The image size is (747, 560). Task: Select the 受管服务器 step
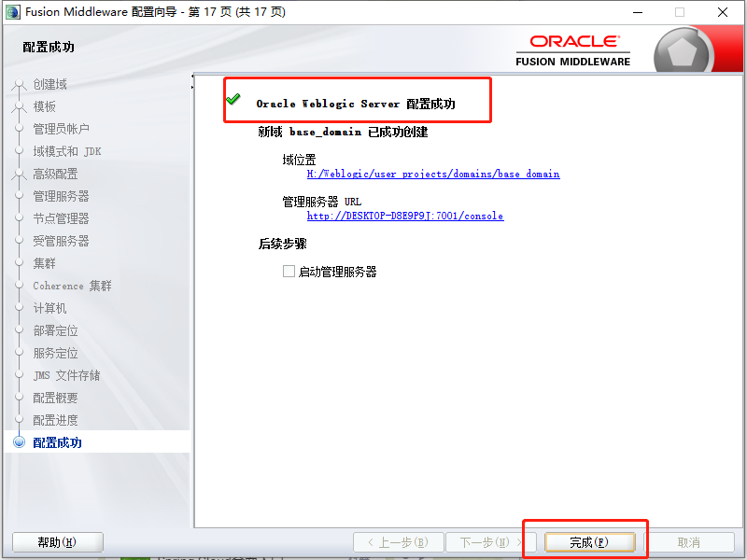61,241
